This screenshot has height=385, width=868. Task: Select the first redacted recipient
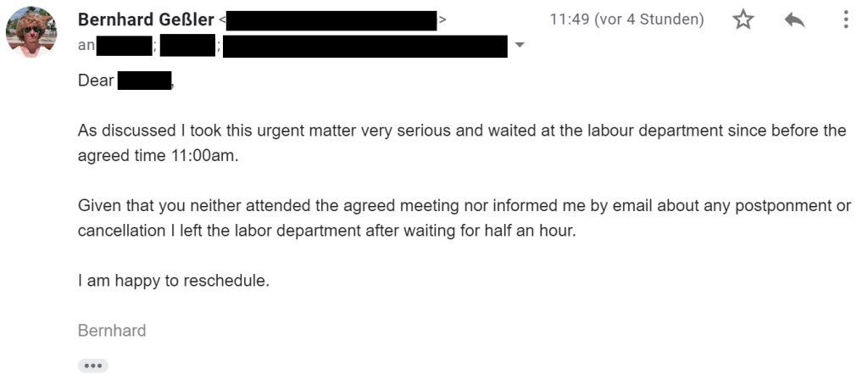tap(124, 45)
